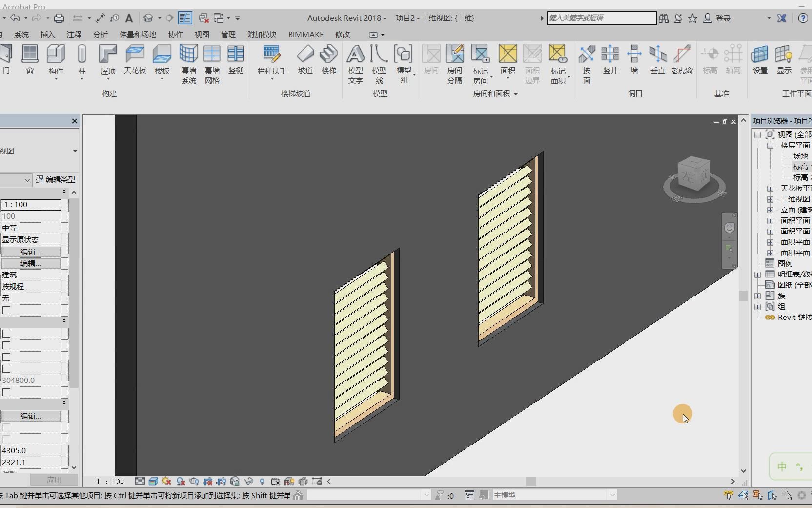Click the 编辑类型 (Edit Type) button
This screenshot has width=812, height=508.
[55, 180]
